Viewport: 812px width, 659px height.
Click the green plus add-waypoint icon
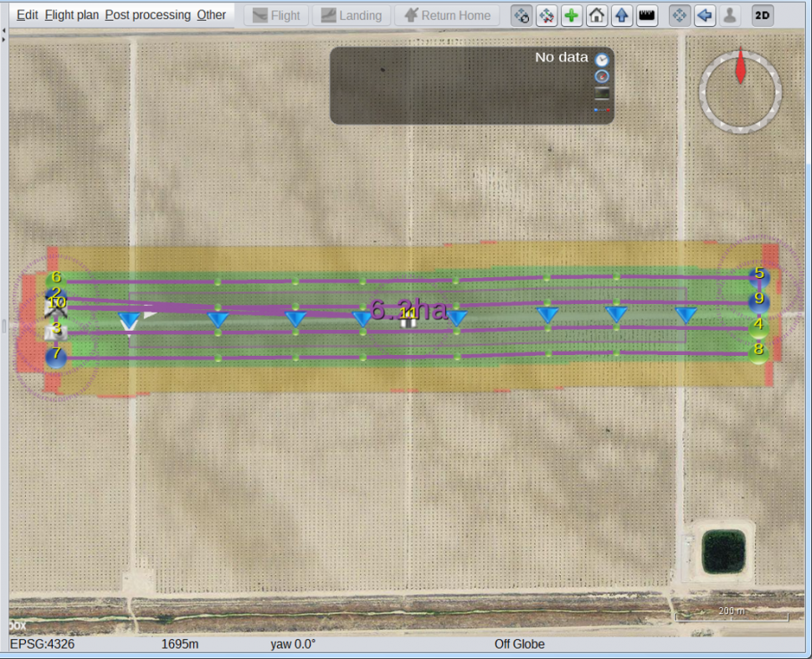[572, 15]
